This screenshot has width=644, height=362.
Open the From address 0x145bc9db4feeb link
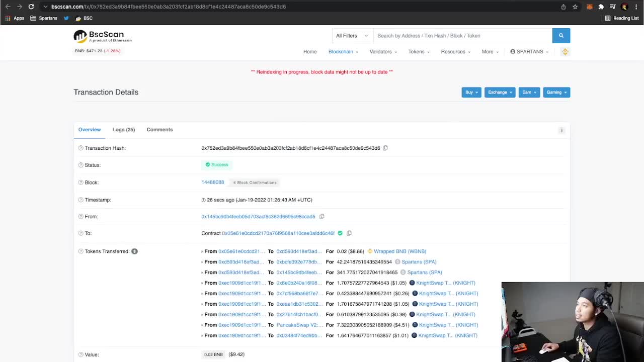(258, 217)
